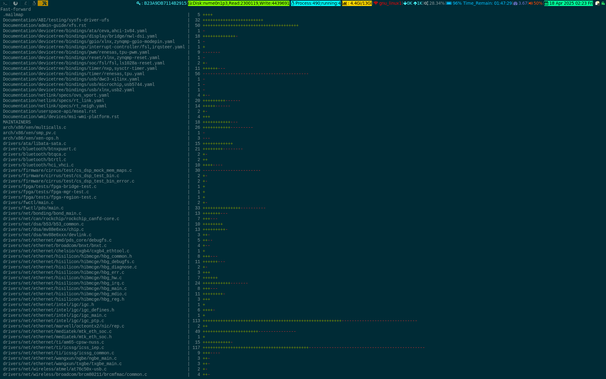Click the download speed 0K indicator
Screen dimensions: 606x379
[408, 3]
